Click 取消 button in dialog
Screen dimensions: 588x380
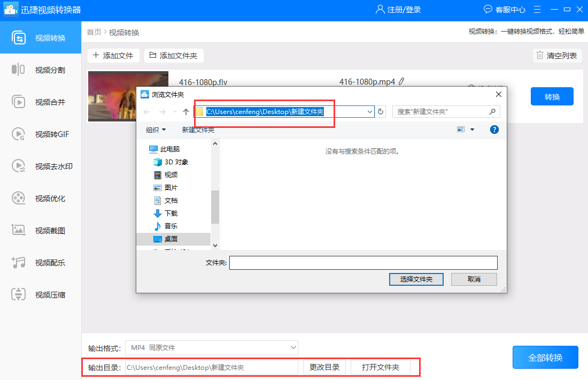point(474,279)
